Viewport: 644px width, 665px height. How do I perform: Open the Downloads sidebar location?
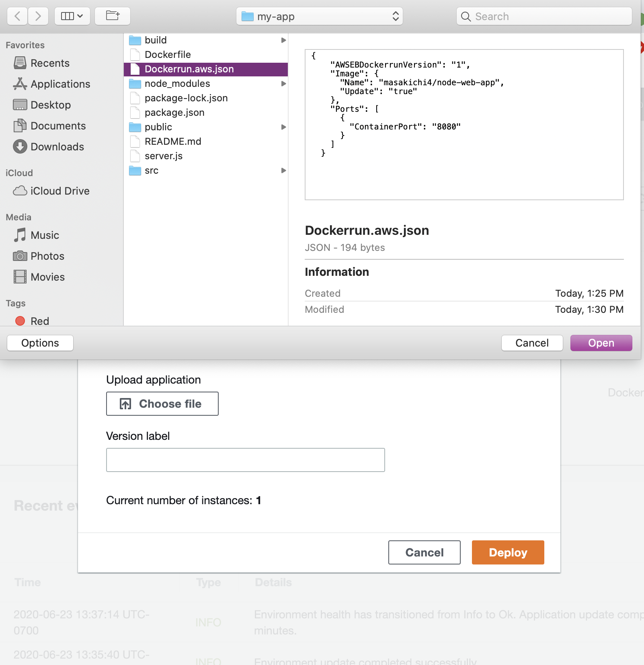(57, 147)
